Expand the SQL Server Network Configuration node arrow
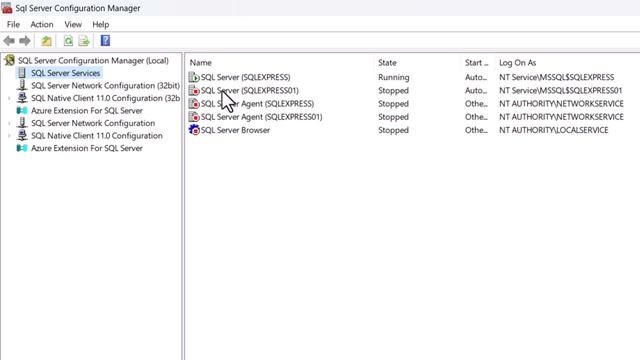Viewport: 640px width, 360px height. [9, 123]
